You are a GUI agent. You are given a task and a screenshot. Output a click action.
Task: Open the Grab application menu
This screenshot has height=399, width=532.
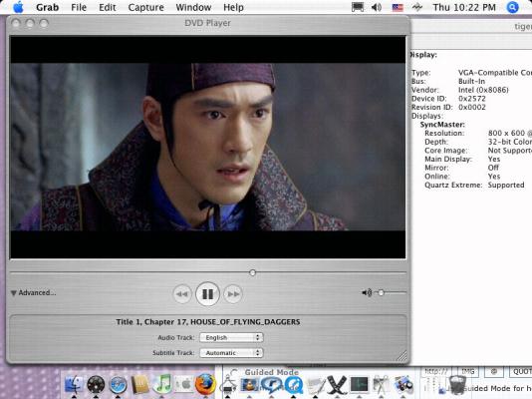(47, 7)
